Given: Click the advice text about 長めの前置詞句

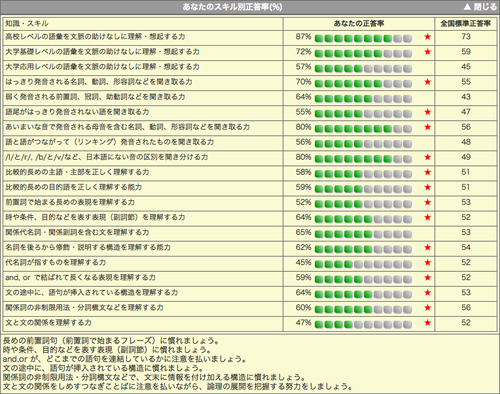Looking at the screenshot, I should (111, 341).
